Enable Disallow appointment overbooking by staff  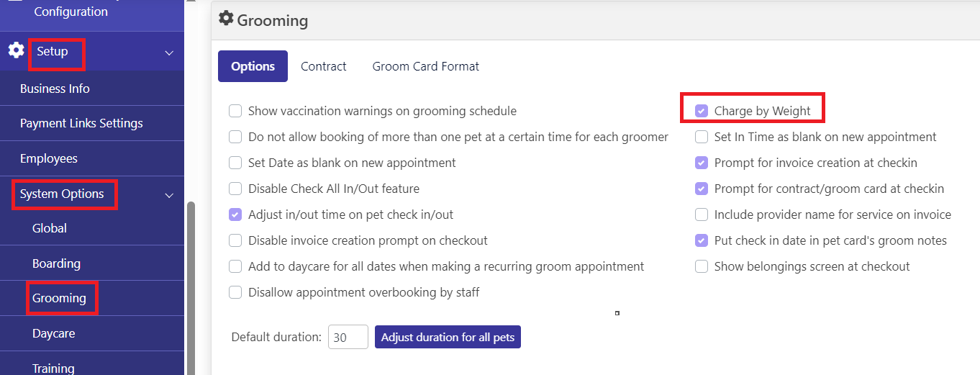coord(235,292)
